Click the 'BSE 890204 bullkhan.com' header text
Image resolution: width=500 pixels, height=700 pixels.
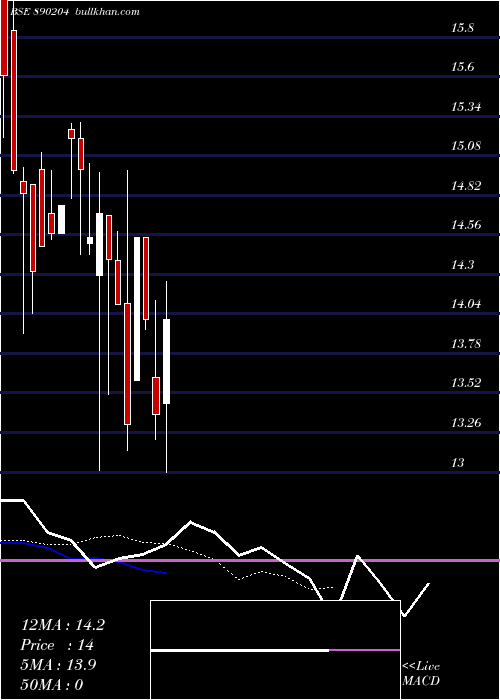coord(75,12)
